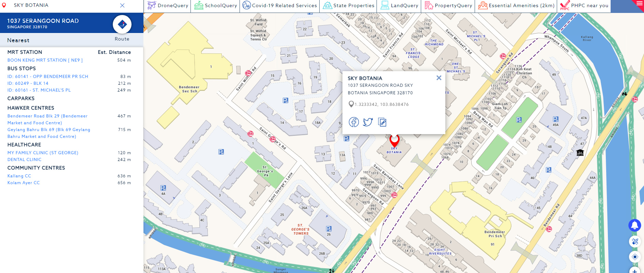This screenshot has width=644, height=273.
Task: Click the EIGHT RIVERSUITES map label
Action: tap(440, 252)
